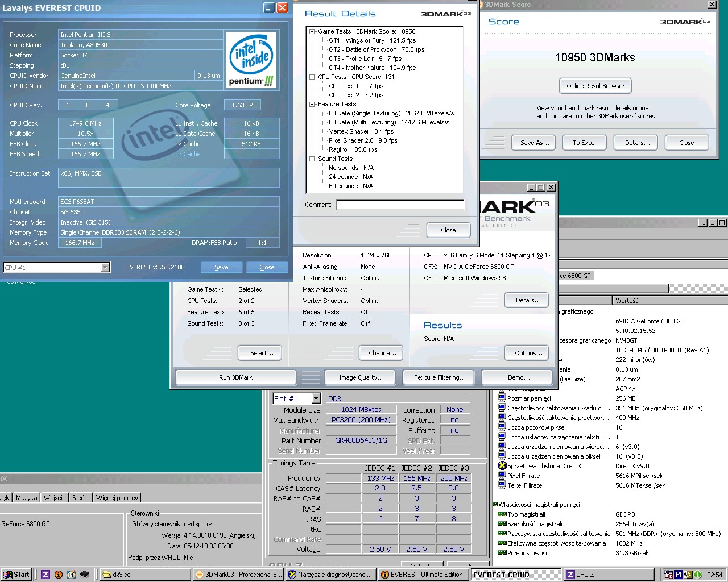Click the Przepustowość memory icon

(x=502, y=552)
